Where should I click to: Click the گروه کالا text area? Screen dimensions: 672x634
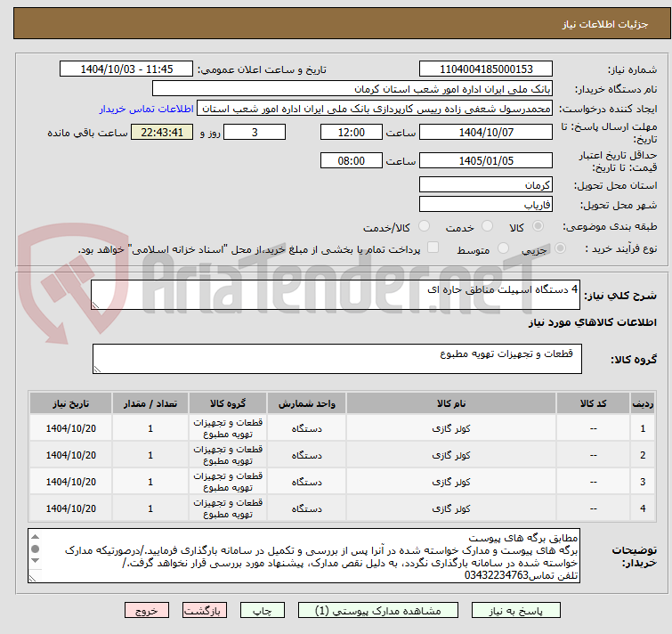tap(336, 359)
